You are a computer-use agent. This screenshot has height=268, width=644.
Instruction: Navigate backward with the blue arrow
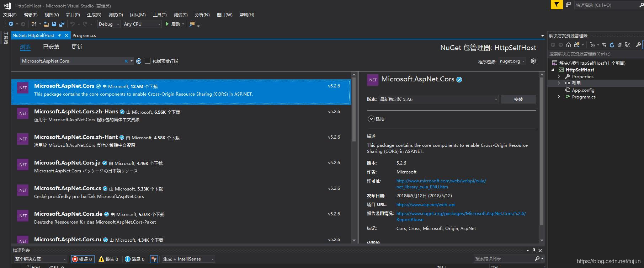click(11, 24)
